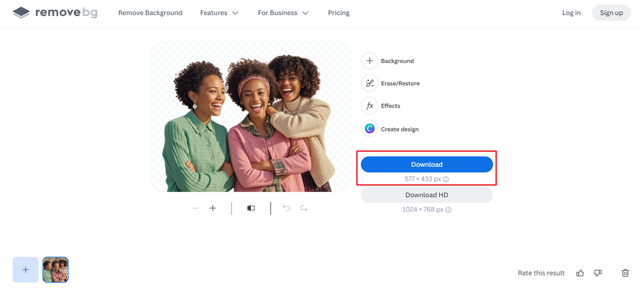The height and width of the screenshot is (290, 644).
Task: Open Create design with Canva icon
Action: 369,129
